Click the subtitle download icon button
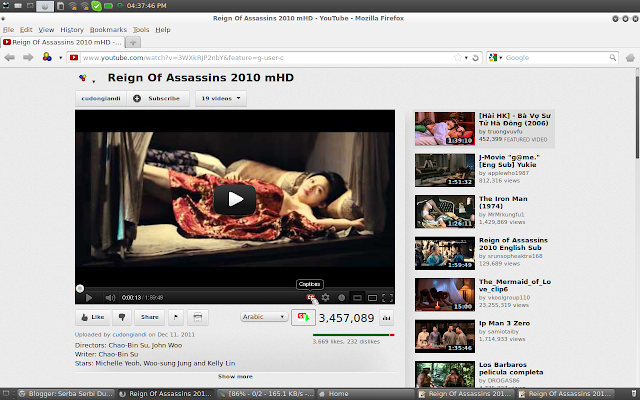640x400 pixels. [303, 317]
